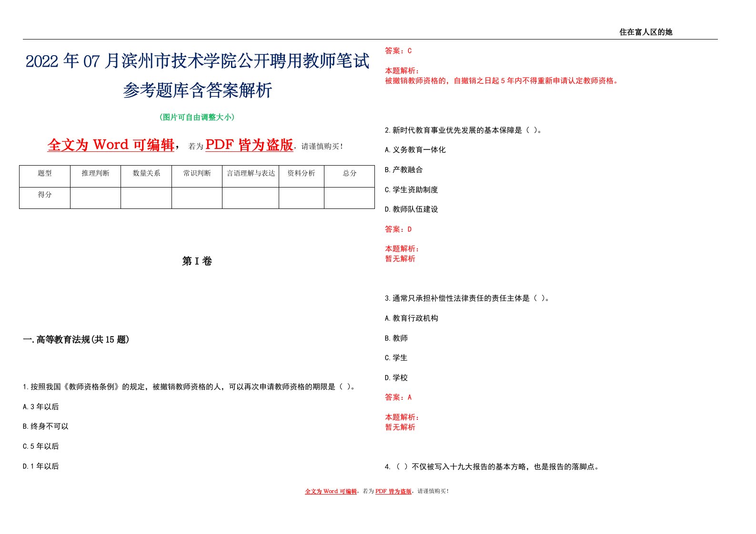Screen dimensions: 756x534
Task: Choose option A.教育行政机构
Action: click(412, 318)
